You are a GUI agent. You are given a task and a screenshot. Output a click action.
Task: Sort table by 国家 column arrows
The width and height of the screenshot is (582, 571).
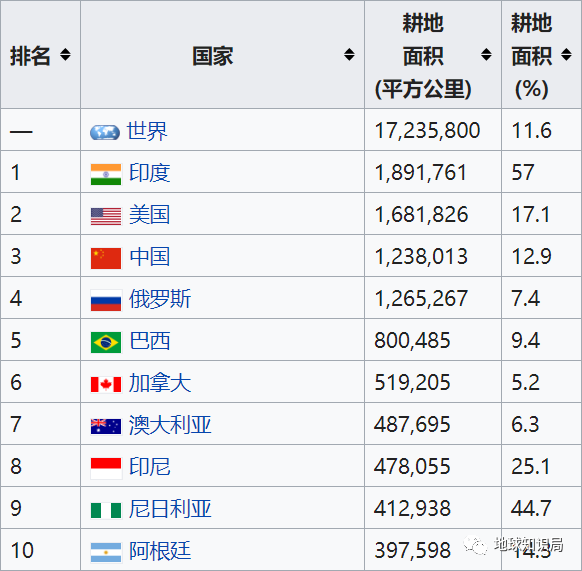pyautogui.click(x=349, y=55)
